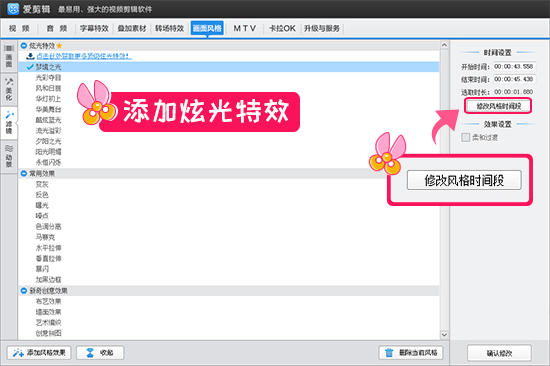
Task: Select the 水平拉伸 effect
Action: 48,248
